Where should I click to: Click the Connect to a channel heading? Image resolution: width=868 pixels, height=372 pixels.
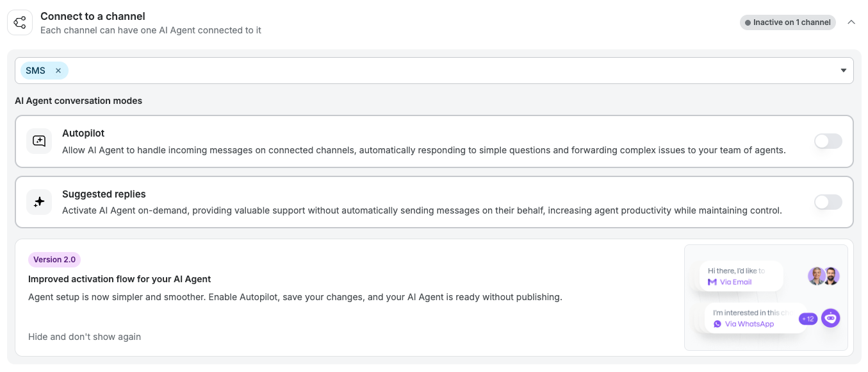click(x=93, y=16)
